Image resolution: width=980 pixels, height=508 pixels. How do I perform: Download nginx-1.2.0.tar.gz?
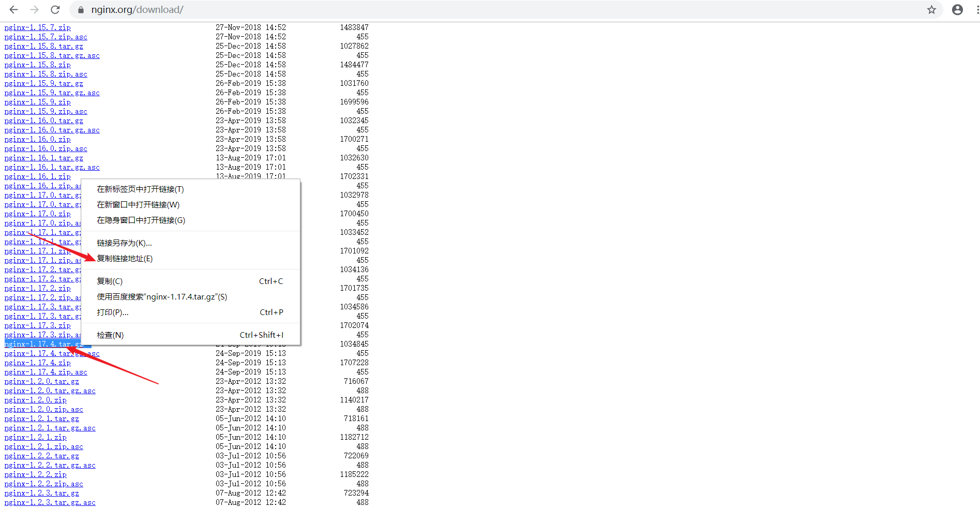click(42, 381)
